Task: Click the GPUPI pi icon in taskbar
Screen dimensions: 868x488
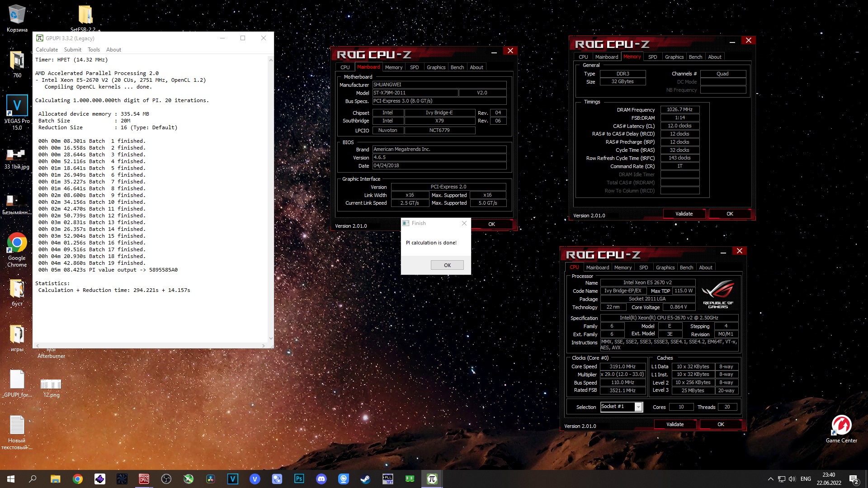Action: point(432,479)
